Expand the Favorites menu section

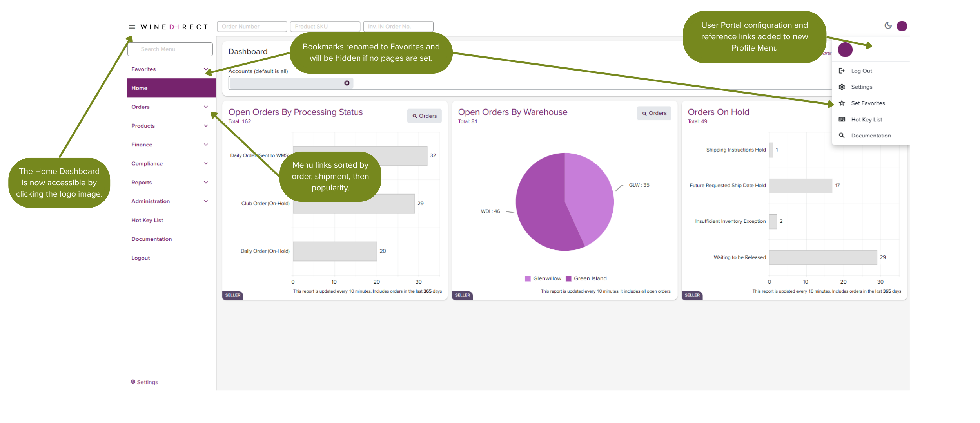point(206,69)
